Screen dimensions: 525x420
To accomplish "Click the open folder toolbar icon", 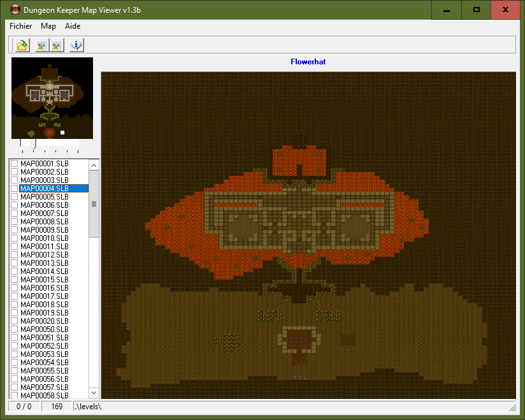I will 23,45.
